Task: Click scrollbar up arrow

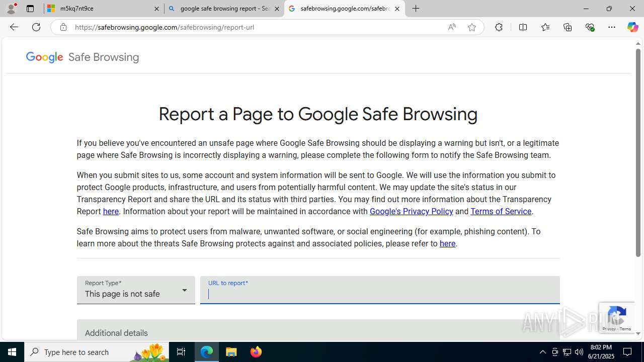Action: [638, 44]
